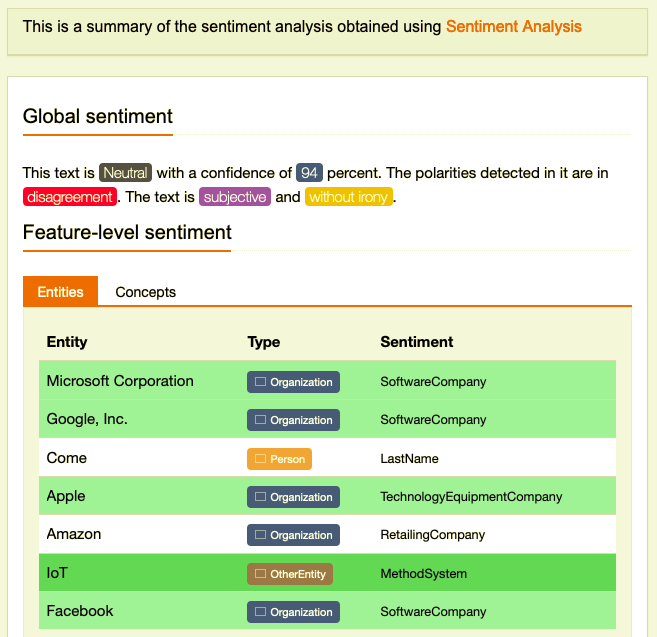Click the Organization icon in Apple row
The height and width of the screenshot is (637, 657).
pyautogui.click(x=260, y=497)
